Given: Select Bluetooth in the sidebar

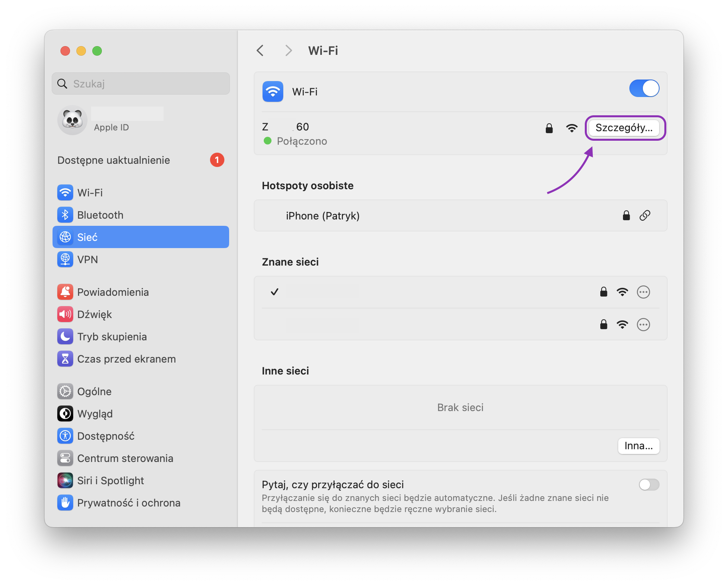Looking at the screenshot, I should point(141,215).
